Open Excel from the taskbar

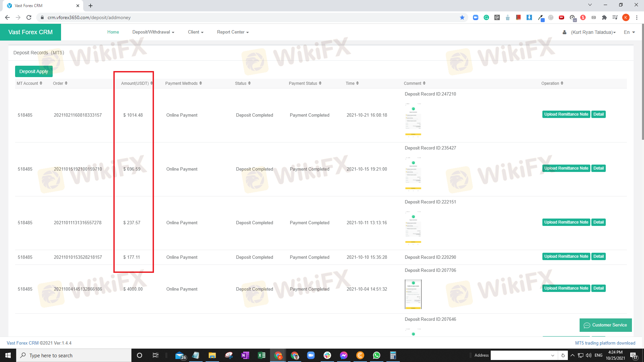tap(262, 355)
